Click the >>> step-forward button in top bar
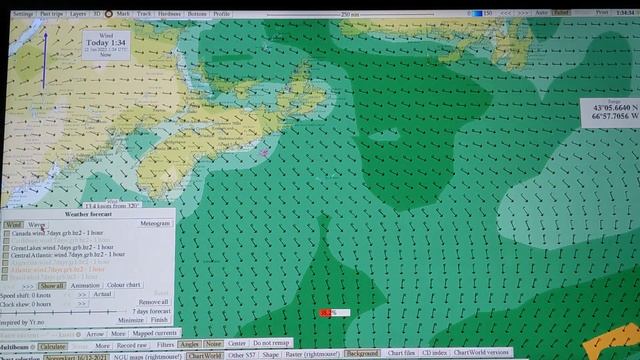Image resolution: width=640 pixels, height=360 pixels. tap(523, 13)
